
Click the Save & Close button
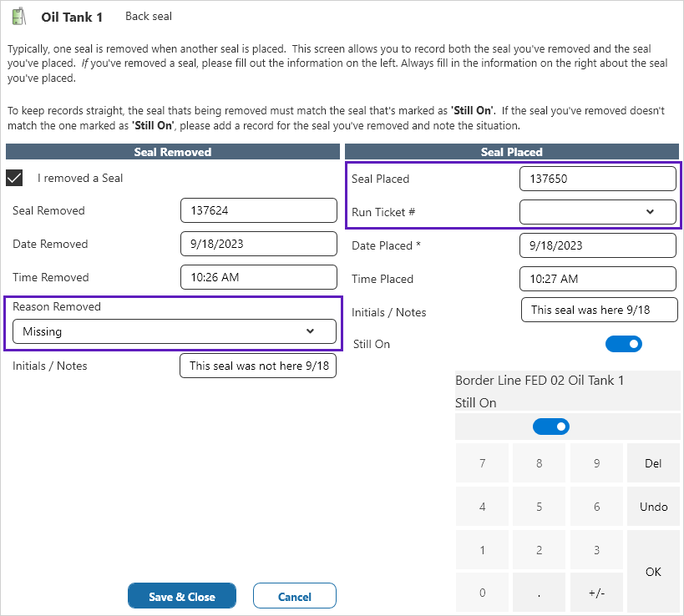(x=182, y=596)
